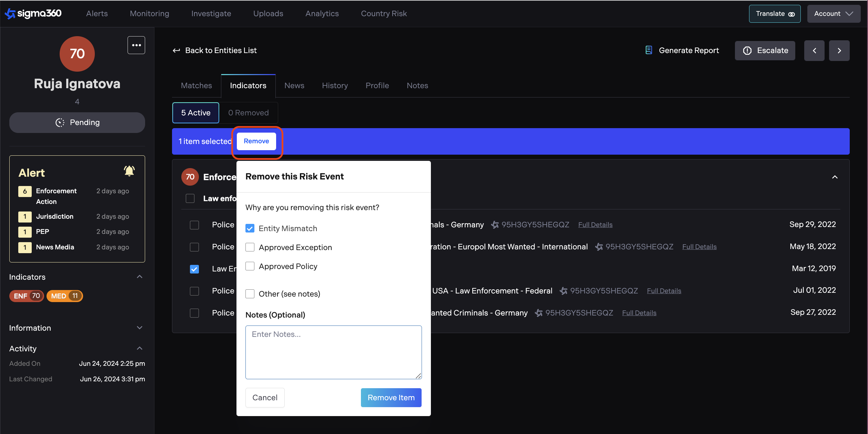Screen dimensions: 868x434
Task: Click the Remove Item button
Action: click(x=391, y=397)
